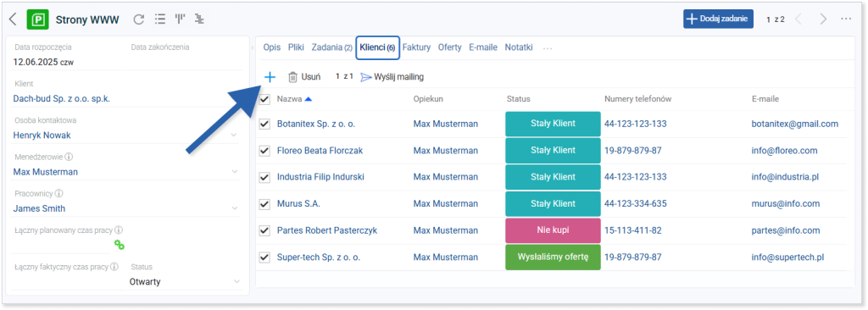Click the Usuń delete button
The image size is (868, 310).
click(x=304, y=77)
